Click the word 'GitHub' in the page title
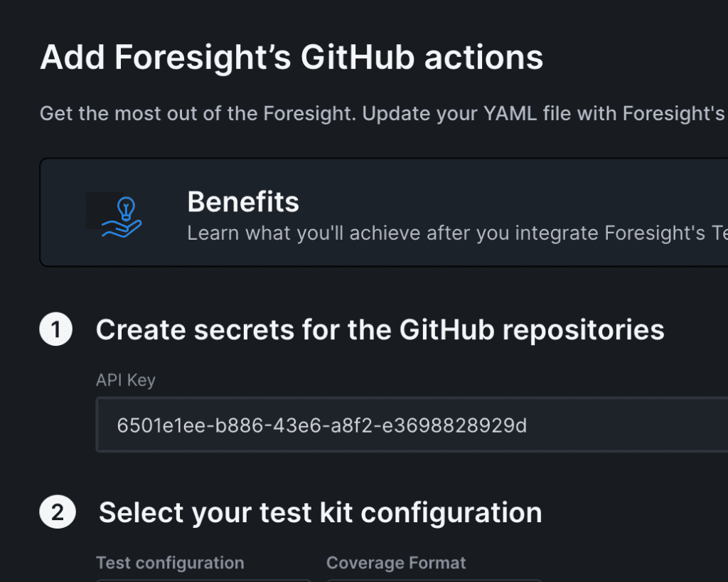The height and width of the screenshot is (582, 728). [358, 58]
